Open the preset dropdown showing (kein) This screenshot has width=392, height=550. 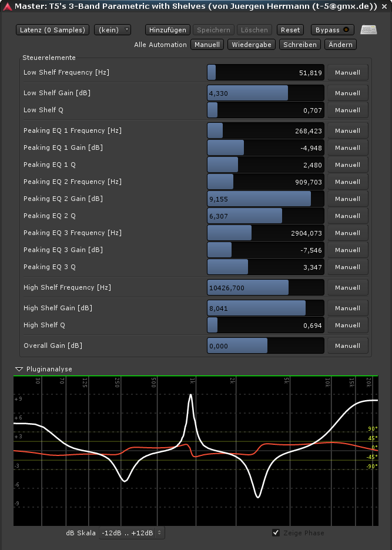112,30
